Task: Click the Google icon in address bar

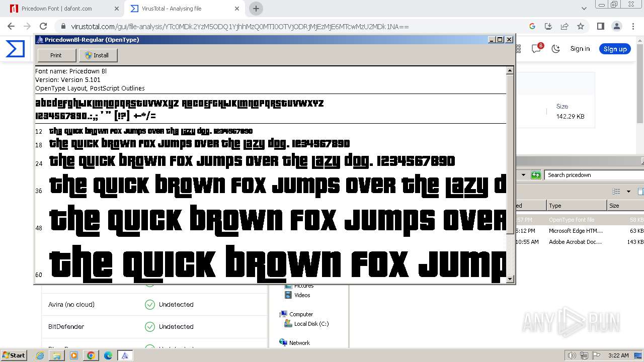Action: click(x=532, y=26)
